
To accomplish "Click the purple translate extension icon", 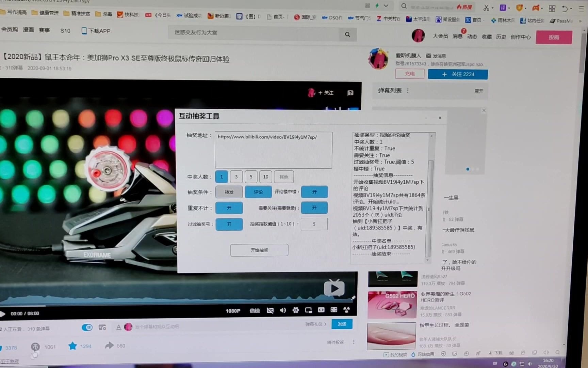I will 503,8.
